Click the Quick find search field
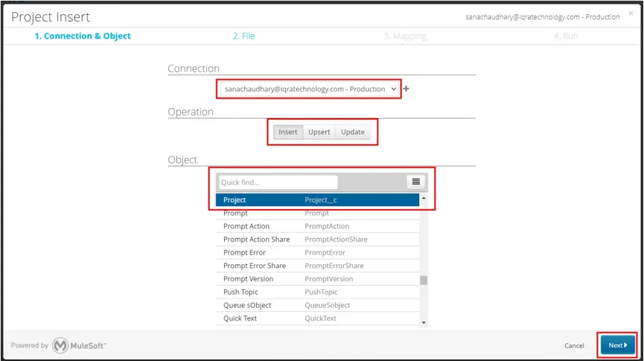Screen dimensions: 644x361 pyautogui.click(x=278, y=182)
